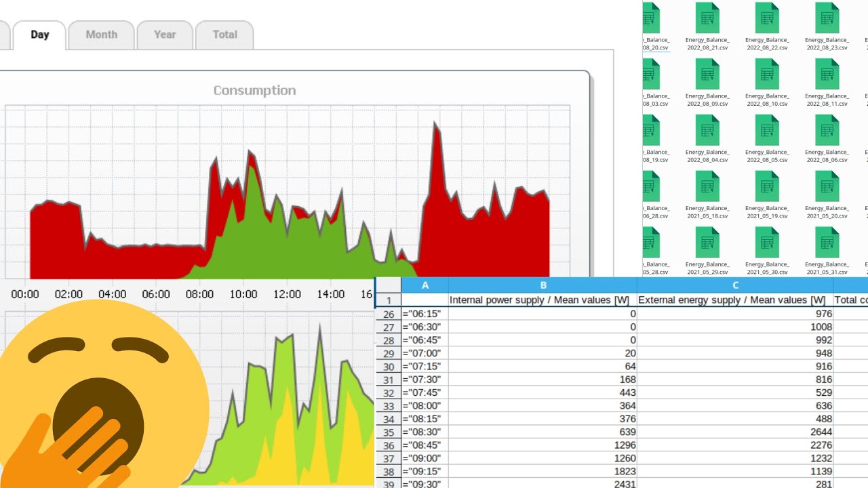Select the Energy_Balance_2022_08_09.csv file icon
This screenshot has height=488, width=868.
707,74
